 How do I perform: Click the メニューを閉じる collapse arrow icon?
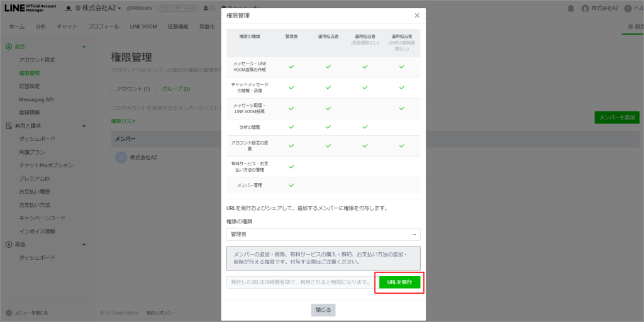click(x=9, y=313)
